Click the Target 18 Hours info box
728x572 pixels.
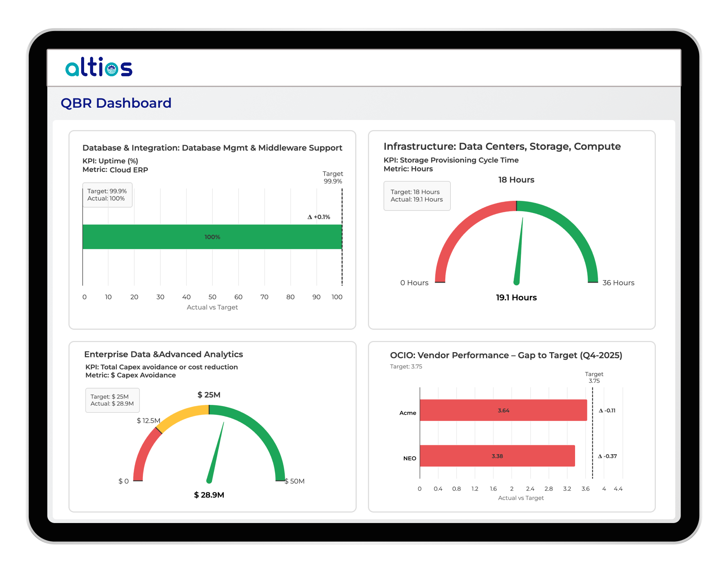pos(417,196)
